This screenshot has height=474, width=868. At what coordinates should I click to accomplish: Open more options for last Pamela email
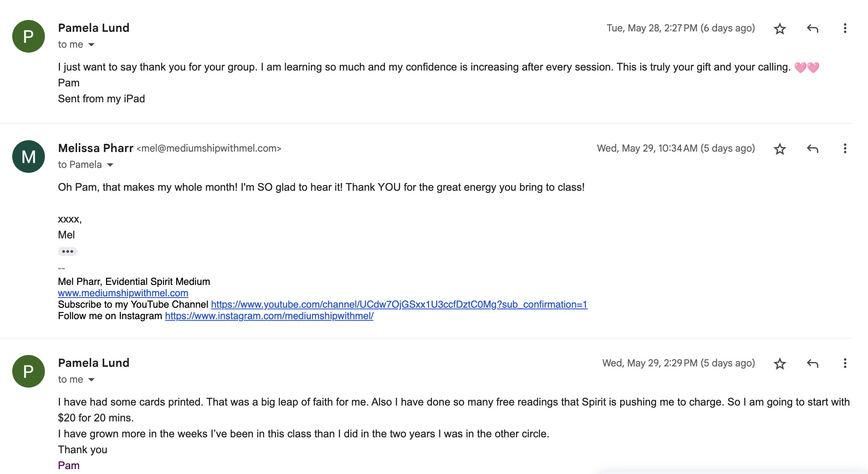(845, 363)
